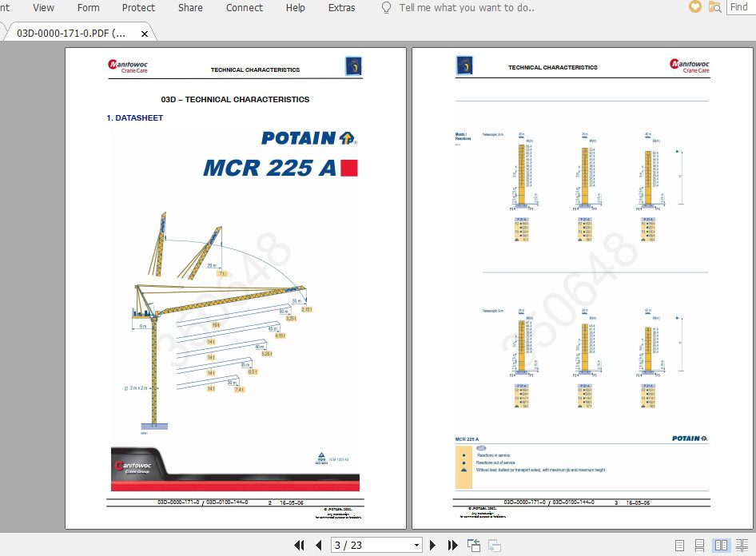Open the View menu
This screenshot has width=756, height=556.
[42, 8]
